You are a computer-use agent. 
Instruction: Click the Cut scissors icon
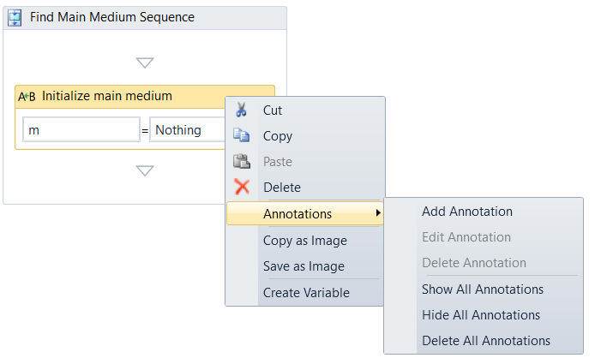[242, 110]
